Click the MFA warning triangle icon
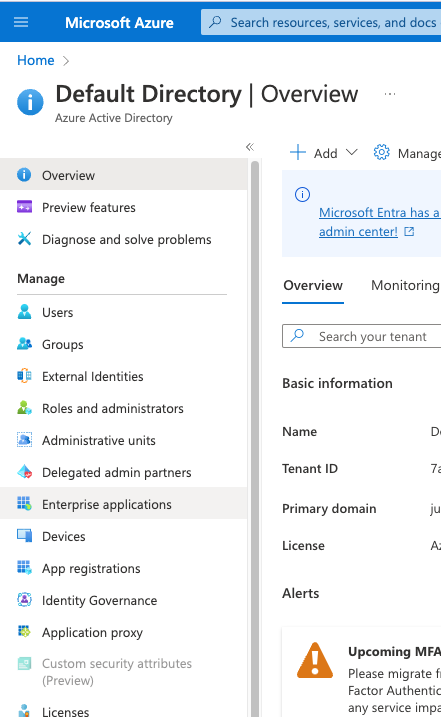This screenshot has width=441, height=717. pyautogui.click(x=315, y=660)
